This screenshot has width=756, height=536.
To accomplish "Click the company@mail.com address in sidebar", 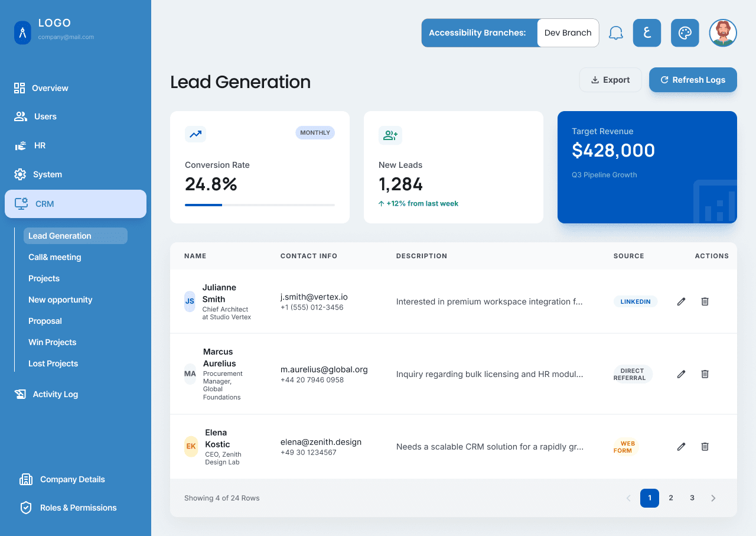I will click(66, 37).
